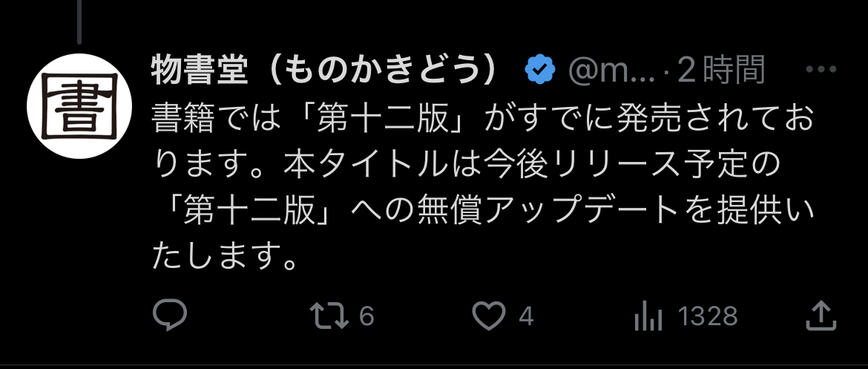
Task: Open the post starting 書籍では「第十二版」
Action: pyautogui.click(x=483, y=188)
